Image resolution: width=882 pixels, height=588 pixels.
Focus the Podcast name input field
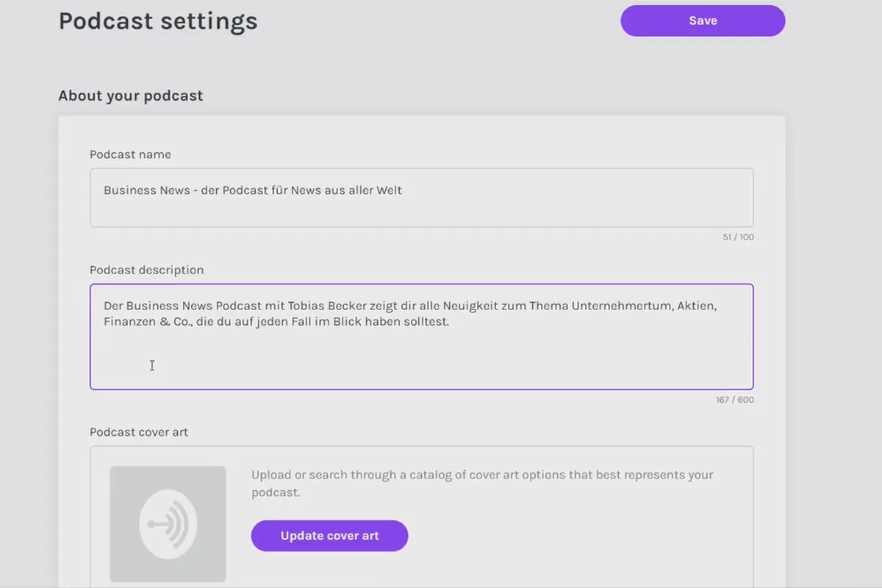422,198
